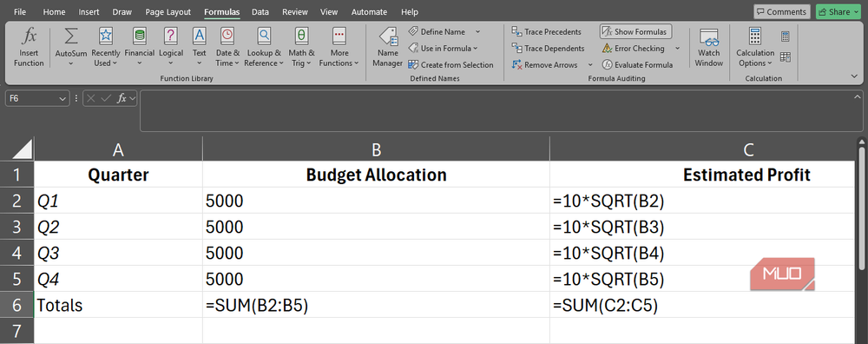The height and width of the screenshot is (344, 868).
Task: Switch to the Draw tab
Action: pyautogui.click(x=122, y=11)
